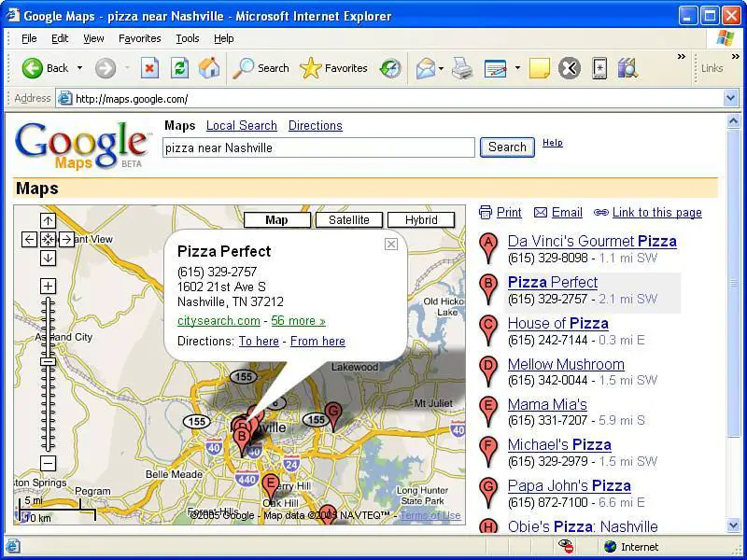Image resolution: width=747 pixels, height=560 pixels.
Task: Zoom in with the map plus button
Action: [48, 287]
